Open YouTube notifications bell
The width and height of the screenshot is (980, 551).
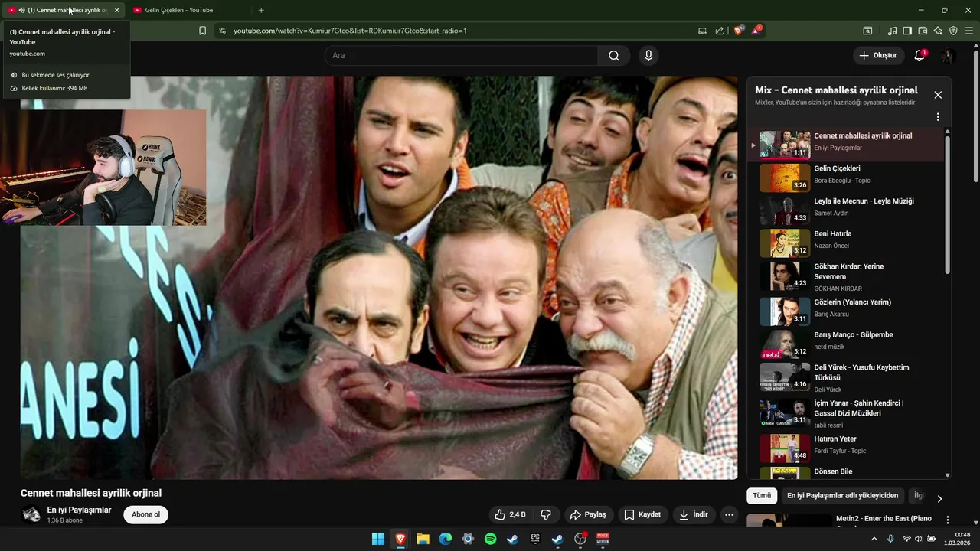(920, 55)
